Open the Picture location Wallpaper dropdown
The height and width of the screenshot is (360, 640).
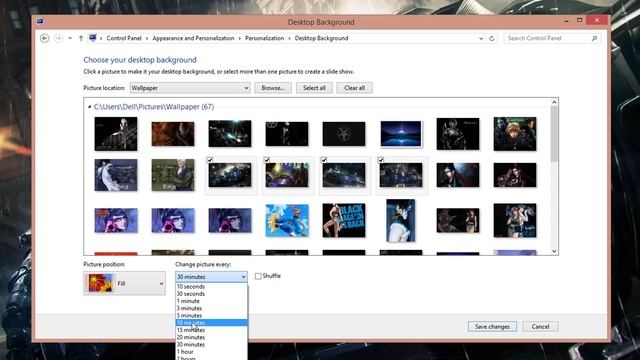point(190,88)
